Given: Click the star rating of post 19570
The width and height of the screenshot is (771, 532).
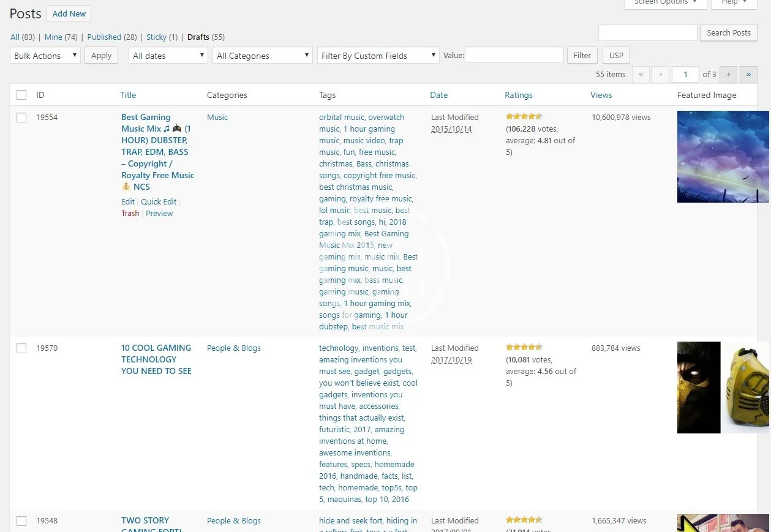Looking at the screenshot, I should [x=524, y=347].
